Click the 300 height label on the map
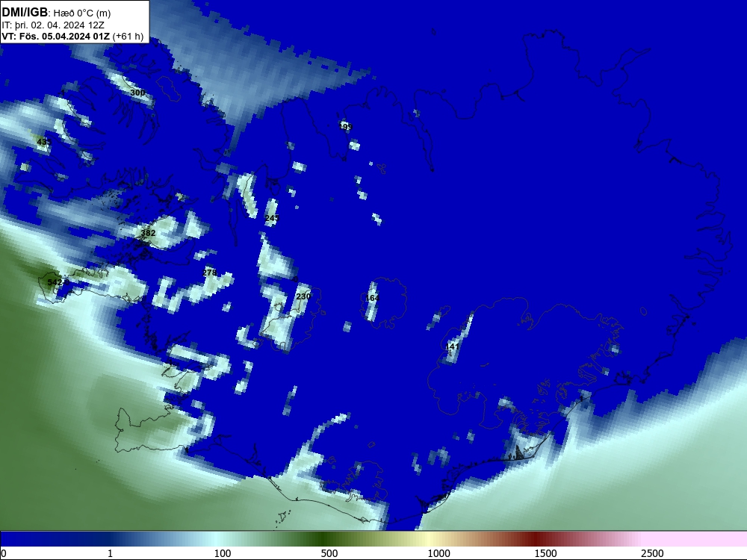 point(137,93)
